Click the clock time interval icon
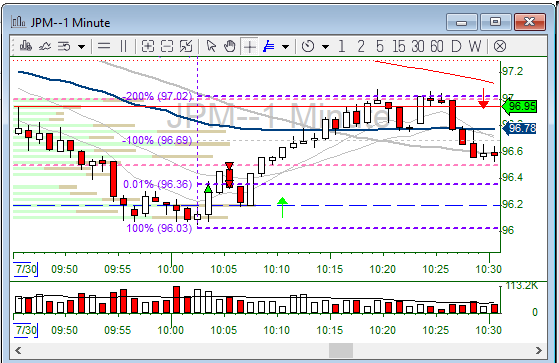The height and width of the screenshot is (363, 559). tap(308, 46)
